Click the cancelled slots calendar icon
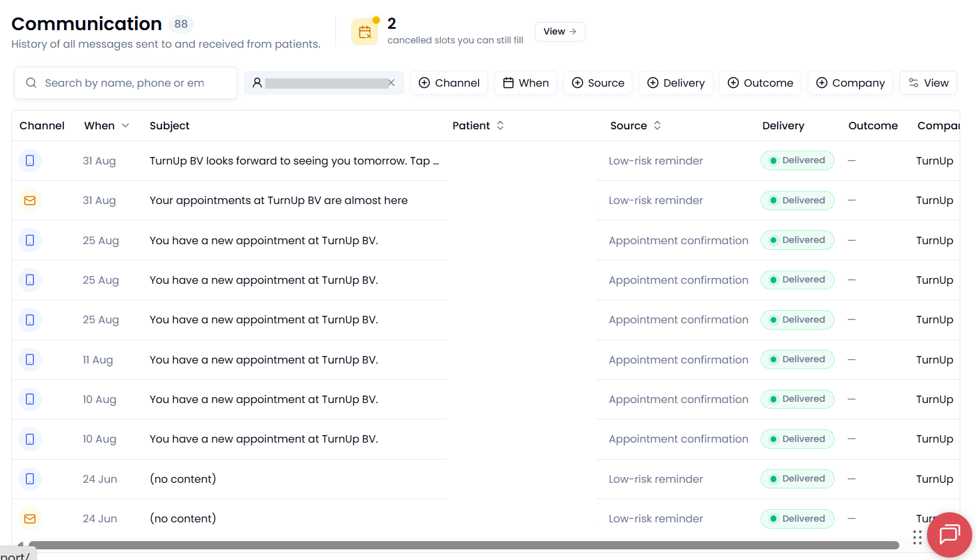The height and width of the screenshot is (560, 976). tap(365, 32)
